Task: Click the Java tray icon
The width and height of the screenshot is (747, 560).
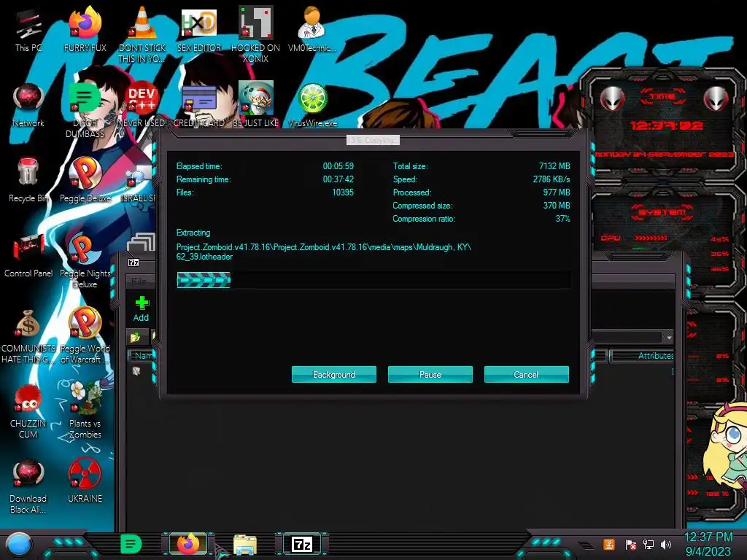Action: 609,544
